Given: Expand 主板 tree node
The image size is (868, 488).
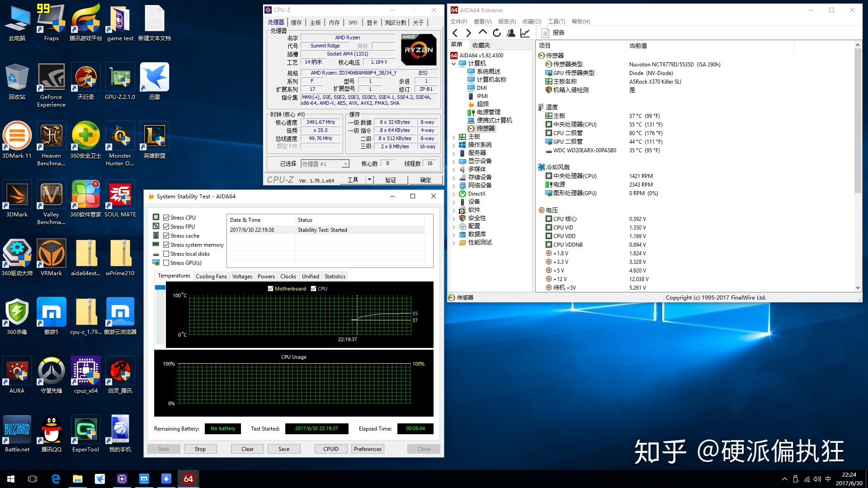Looking at the screenshot, I should pyautogui.click(x=453, y=137).
